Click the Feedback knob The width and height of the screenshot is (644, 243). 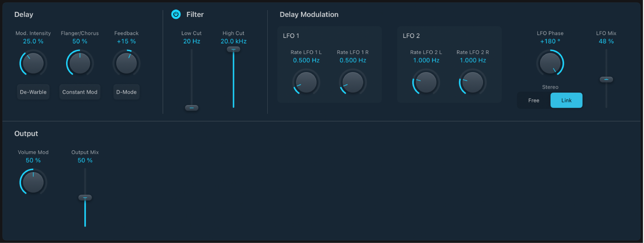click(126, 63)
